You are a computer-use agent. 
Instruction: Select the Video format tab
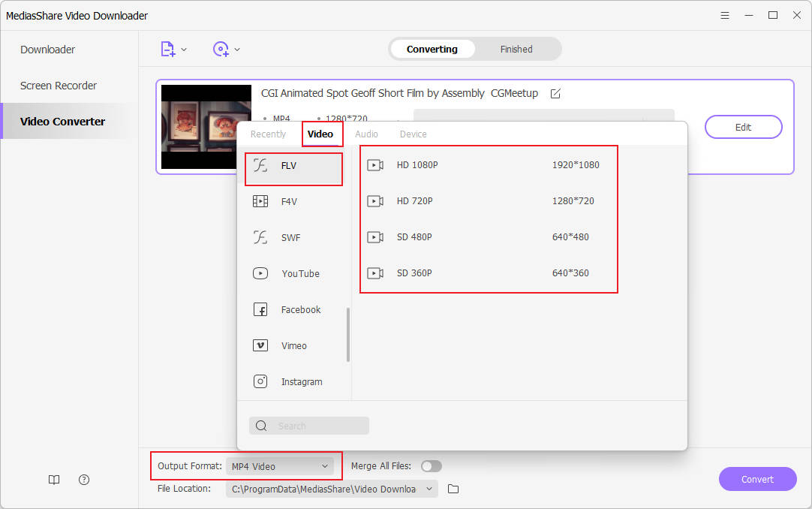pyautogui.click(x=320, y=134)
